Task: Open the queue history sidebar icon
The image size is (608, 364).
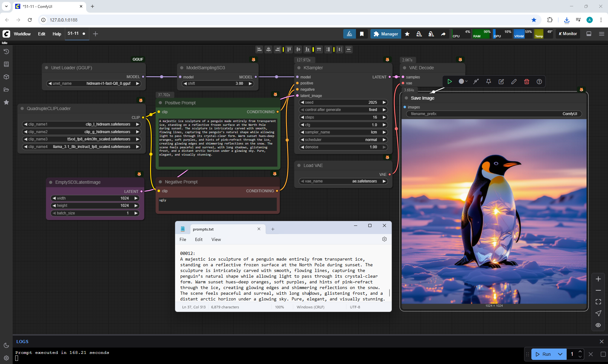Action: point(6,52)
